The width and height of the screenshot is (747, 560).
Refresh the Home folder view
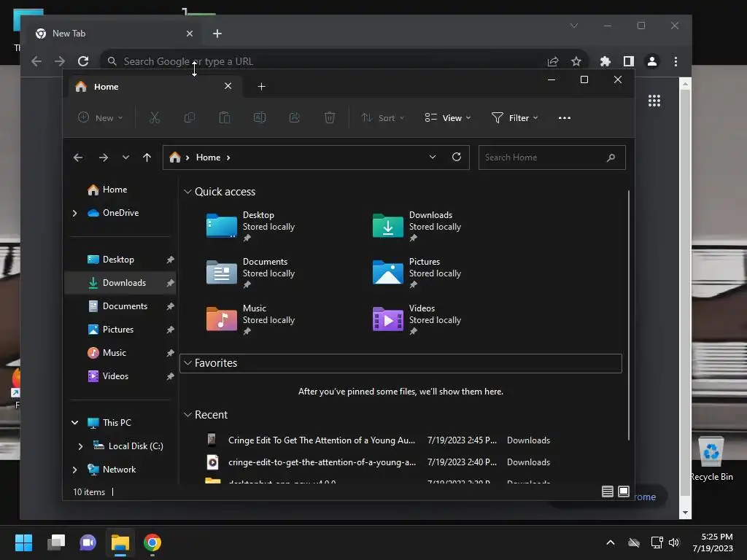(x=457, y=157)
